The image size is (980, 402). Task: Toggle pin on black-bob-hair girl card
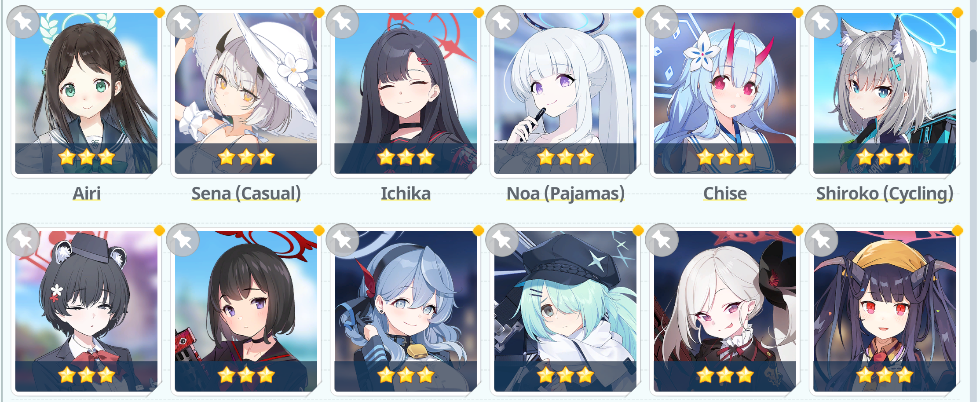point(183,240)
